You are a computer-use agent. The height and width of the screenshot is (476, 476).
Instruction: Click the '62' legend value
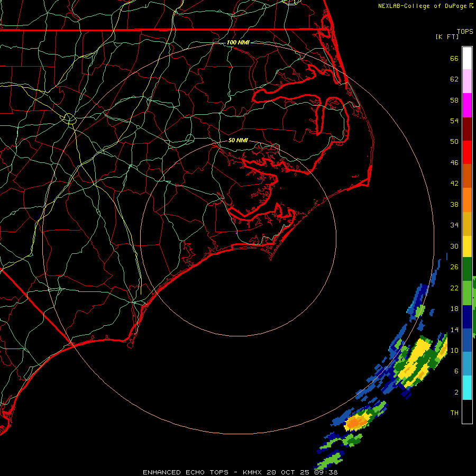454,79
